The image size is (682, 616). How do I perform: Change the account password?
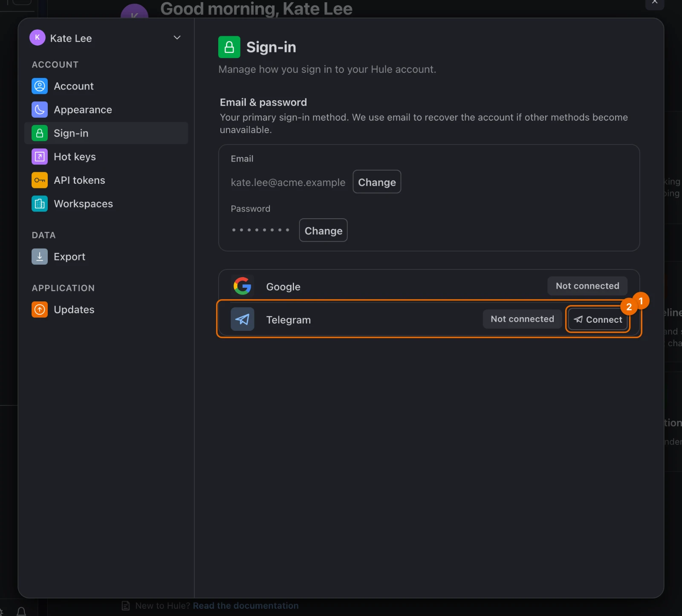point(323,230)
